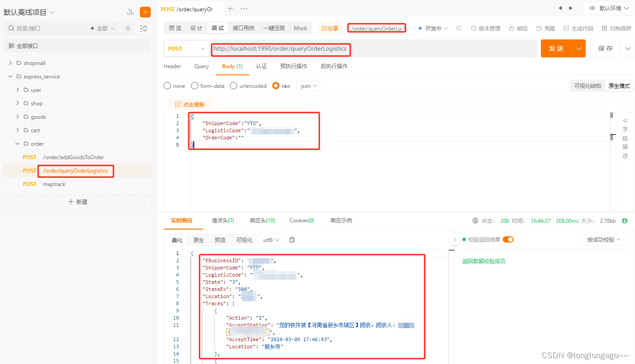Open the 全部 filter dropdown
The height and width of the screenshot is (364, 635).
point(103,28)
